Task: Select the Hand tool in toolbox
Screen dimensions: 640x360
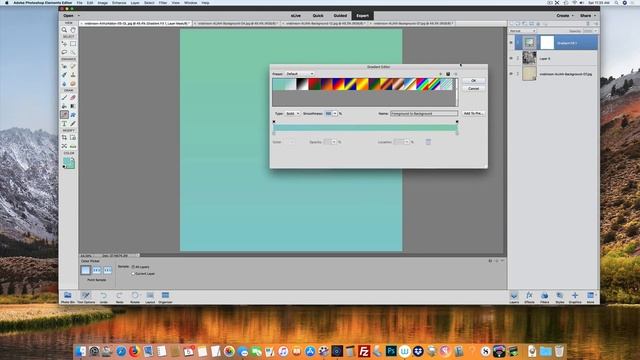Action: pyautogui.click(x=73, y=30)
